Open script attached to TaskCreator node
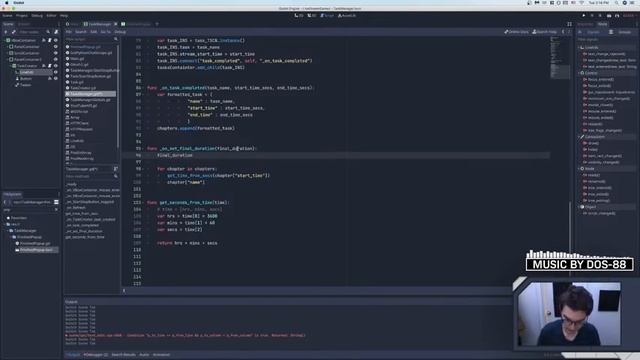This screenshot has width=640, height=360. pos(50,66)
